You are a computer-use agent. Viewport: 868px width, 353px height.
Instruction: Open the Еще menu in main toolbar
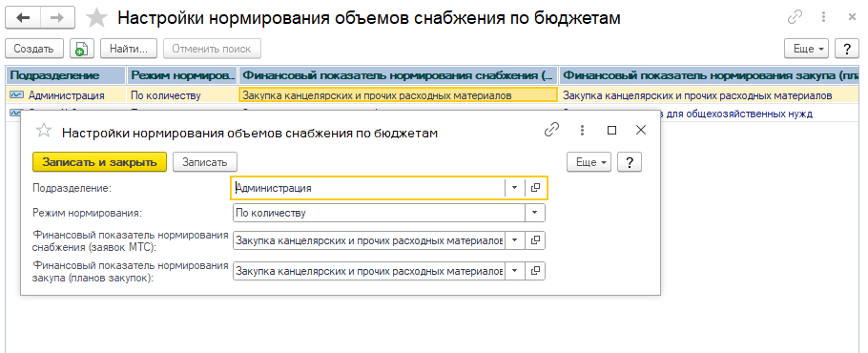807,49
